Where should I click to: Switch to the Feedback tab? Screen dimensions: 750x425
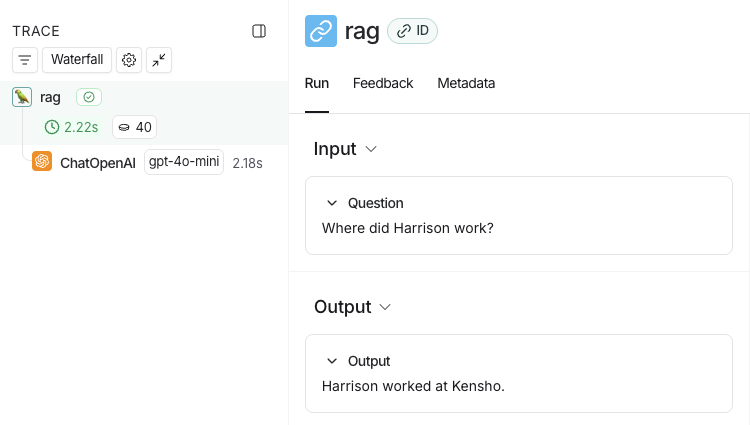tap(383, 84)
